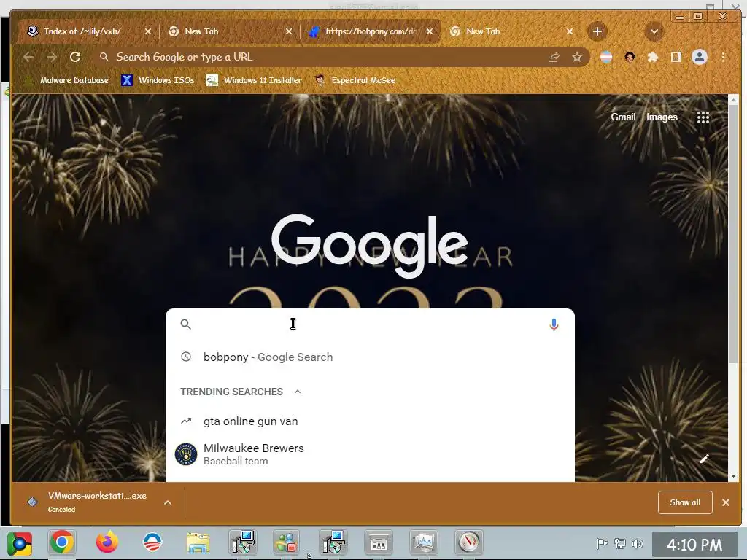Open a new tab with the plus button
The image size is (747, 560).
click(x=597, y=31)
